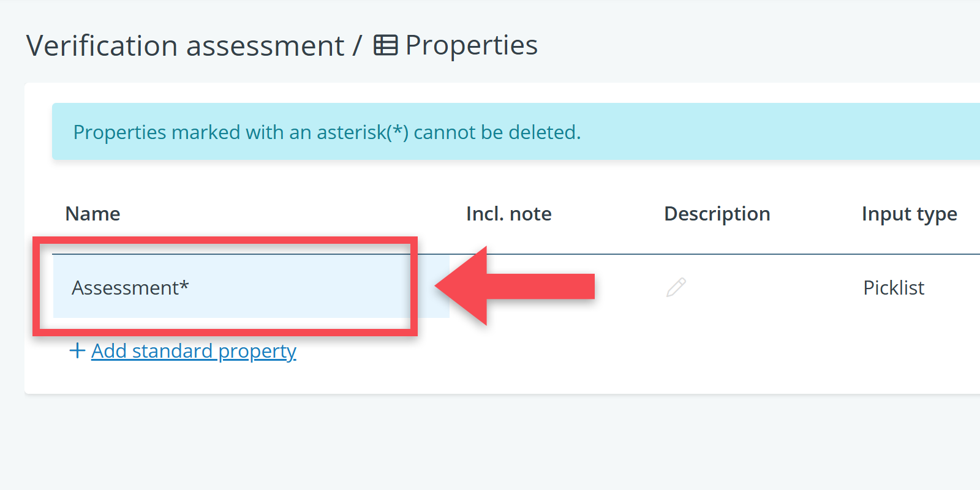Click the Properties heading text
The image size is (980, 490).
coord(472,45)
